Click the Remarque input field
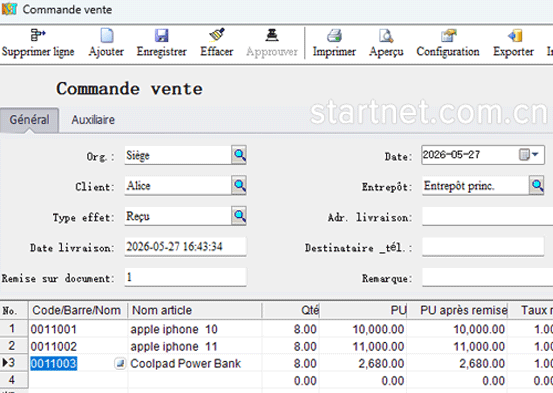 (x=487, y=277)
